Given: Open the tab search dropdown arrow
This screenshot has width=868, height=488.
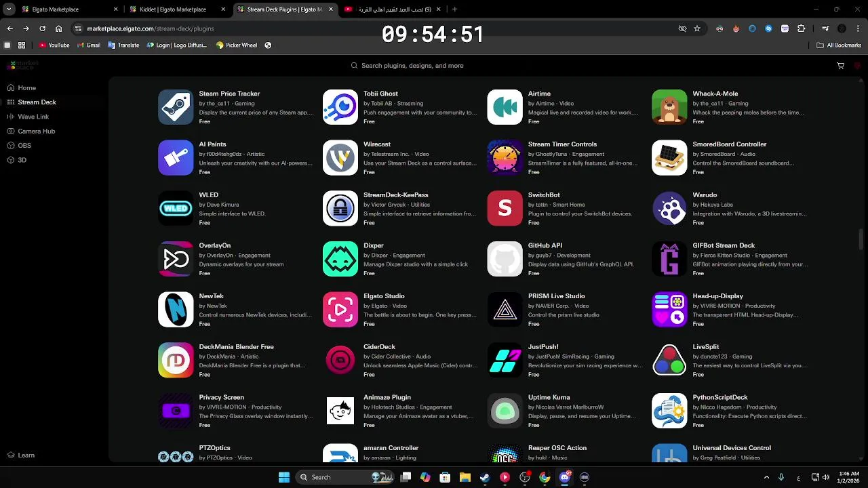Looking at the screenshot, I should (9, 9).
